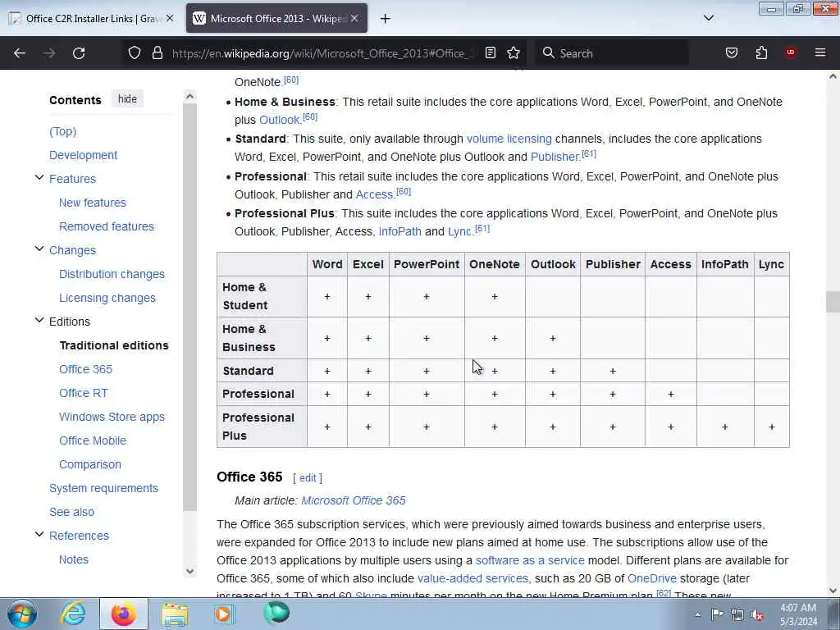Viewport: 840px width, 630px height.
Task: Collapse the References section in Contents
Action: (x=39, y=535)
